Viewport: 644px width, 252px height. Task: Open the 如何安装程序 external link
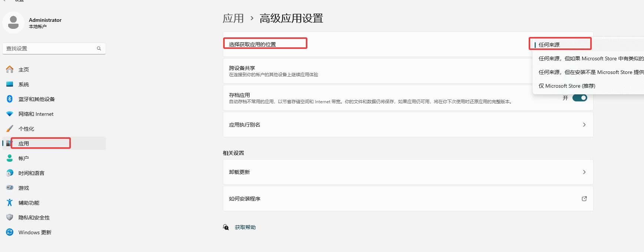584,199
